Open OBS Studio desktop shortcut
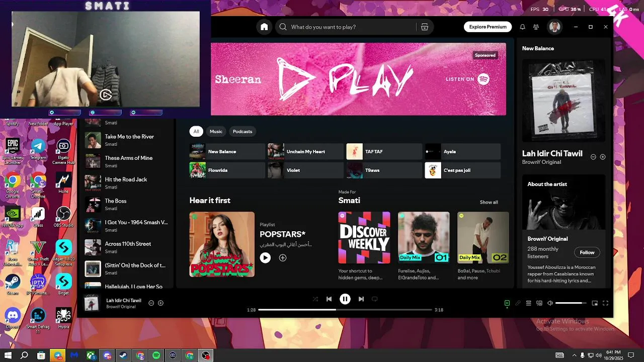Viewport: 644px width, 362px height. pyautogui.click(x=63, y=217)
